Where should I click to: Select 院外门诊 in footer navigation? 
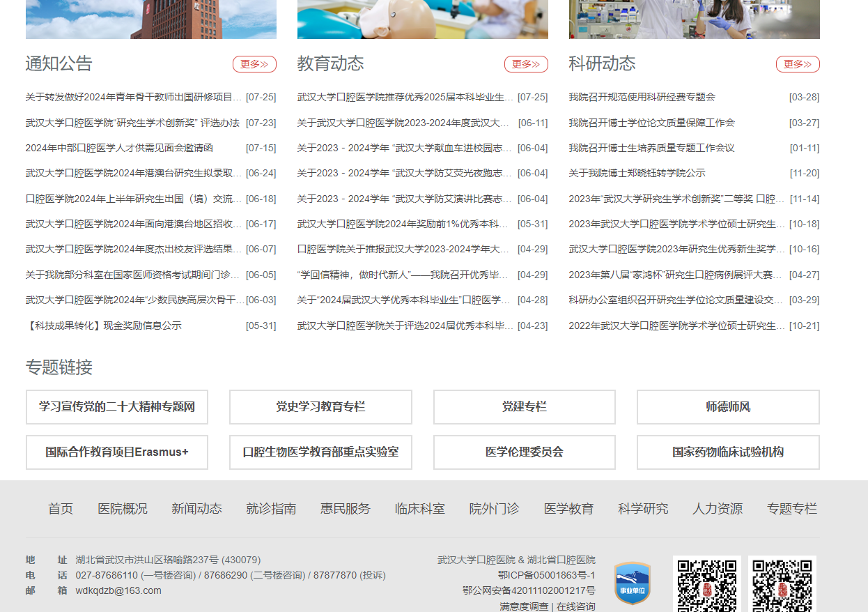point(494,509)
